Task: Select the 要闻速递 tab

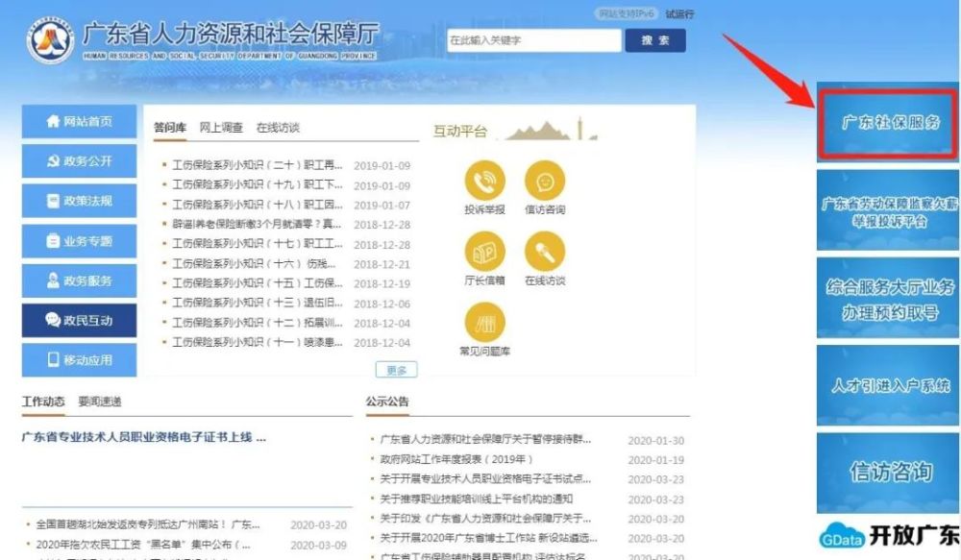Action: pos(100,402)
